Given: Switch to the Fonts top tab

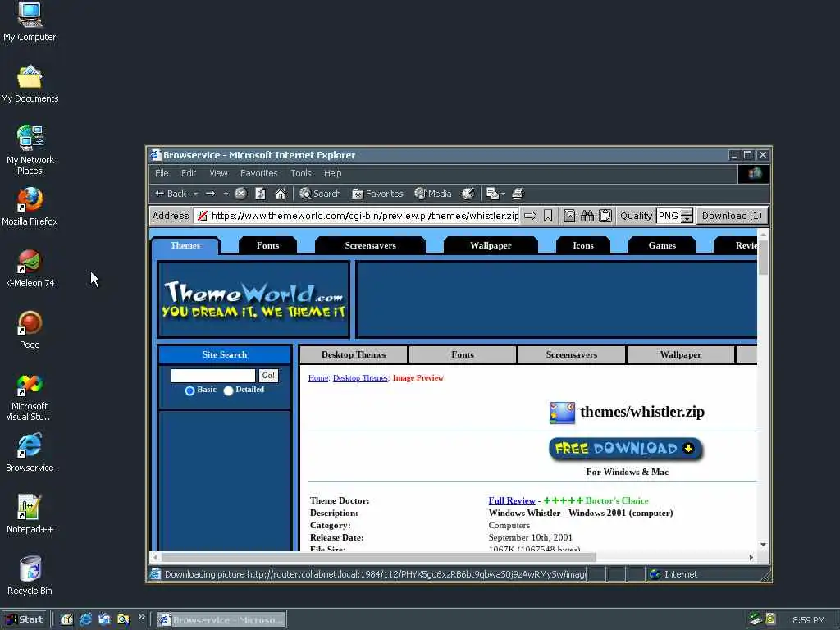Looking at the screenshot, I should [268, 245].
